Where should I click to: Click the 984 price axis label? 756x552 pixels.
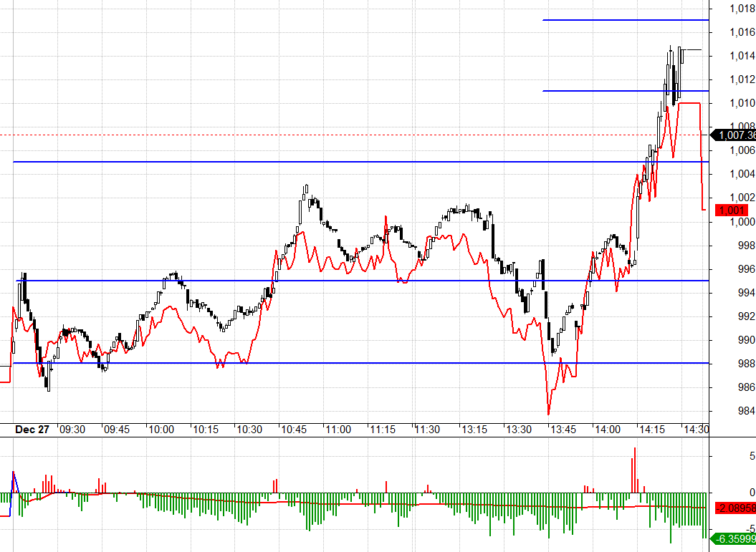(x=747, y=410)
